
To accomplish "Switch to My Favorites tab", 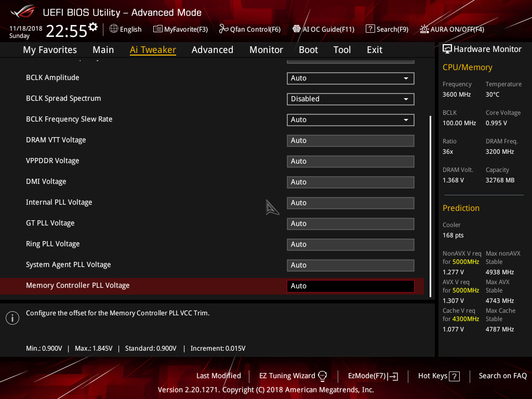I will 50,50.
